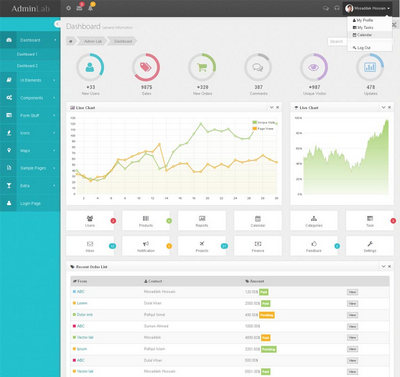The image size is (400, 377).
Task: Click the orange badge on the Notification tile
Action: [x=169, y=246]
